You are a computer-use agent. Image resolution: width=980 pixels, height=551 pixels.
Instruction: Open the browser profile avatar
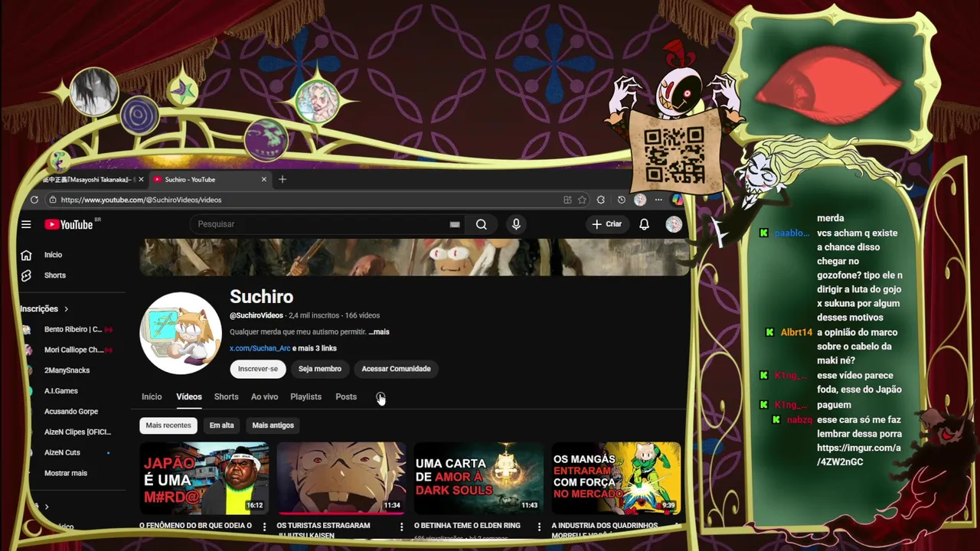(640, 200)
